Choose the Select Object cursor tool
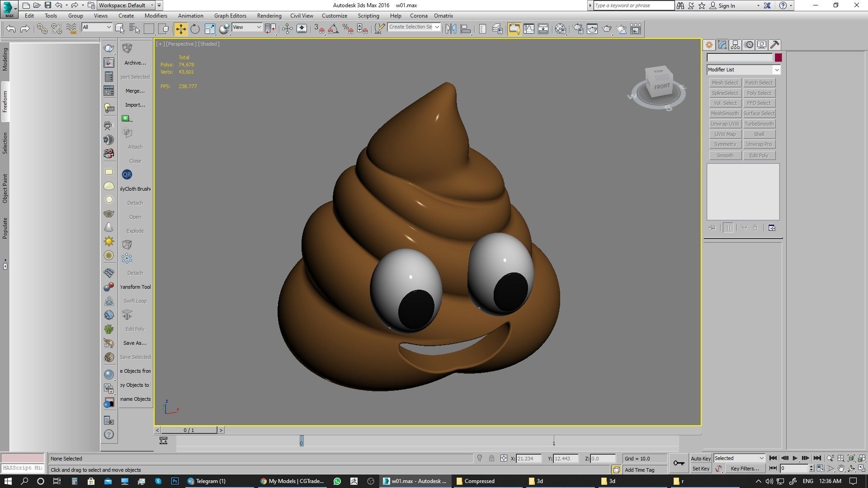The width and height of the screenshot is (868, 488). point(120,29)
